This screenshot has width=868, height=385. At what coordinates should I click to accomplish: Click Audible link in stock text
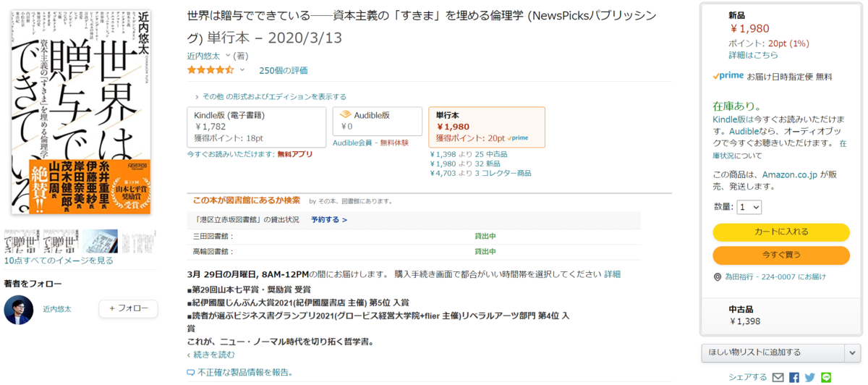click(745, 131)
